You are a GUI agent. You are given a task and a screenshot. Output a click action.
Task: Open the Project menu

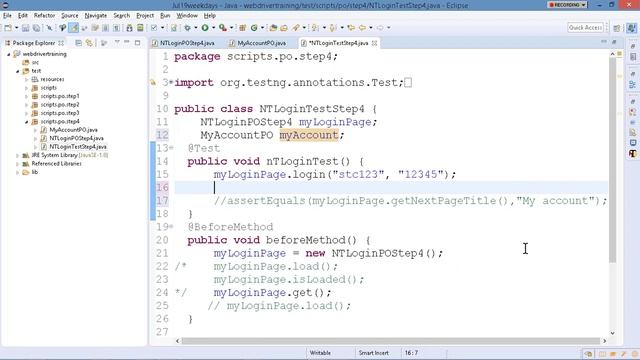pos(145,16)
